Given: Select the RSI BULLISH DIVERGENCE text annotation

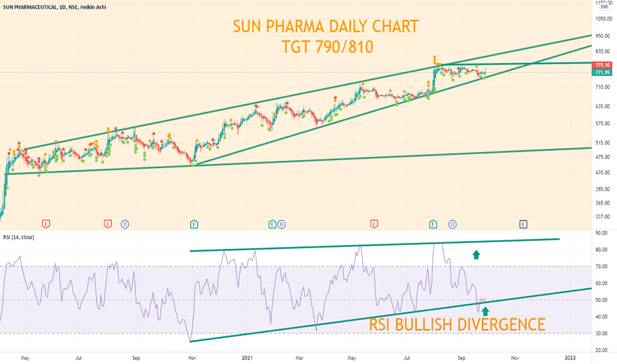Looking at the screenshot, I should [x=457, y=325].
